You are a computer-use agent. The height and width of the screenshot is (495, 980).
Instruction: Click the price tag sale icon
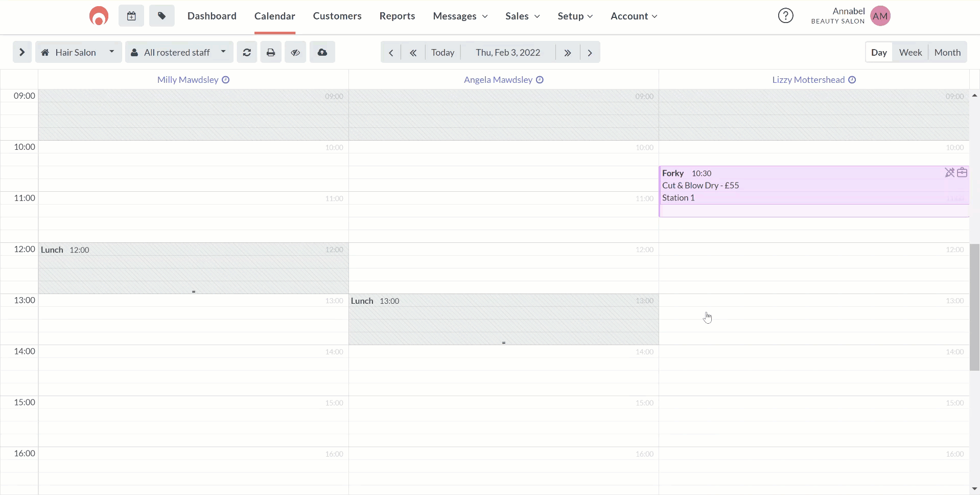[x=162, y=16]
